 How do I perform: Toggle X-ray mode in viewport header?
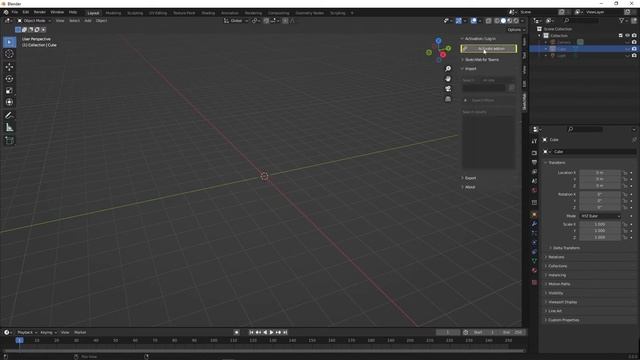[x=488, y=21]
